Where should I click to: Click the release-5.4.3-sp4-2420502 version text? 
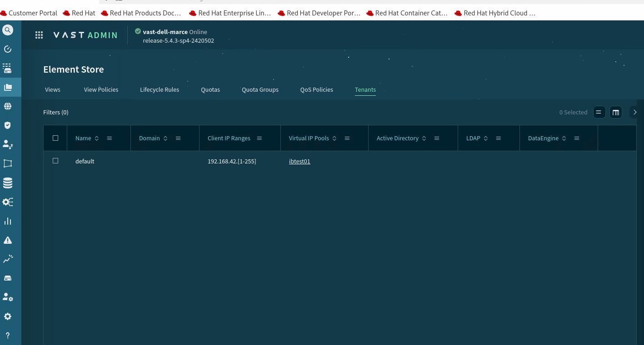tap(179, 40)
